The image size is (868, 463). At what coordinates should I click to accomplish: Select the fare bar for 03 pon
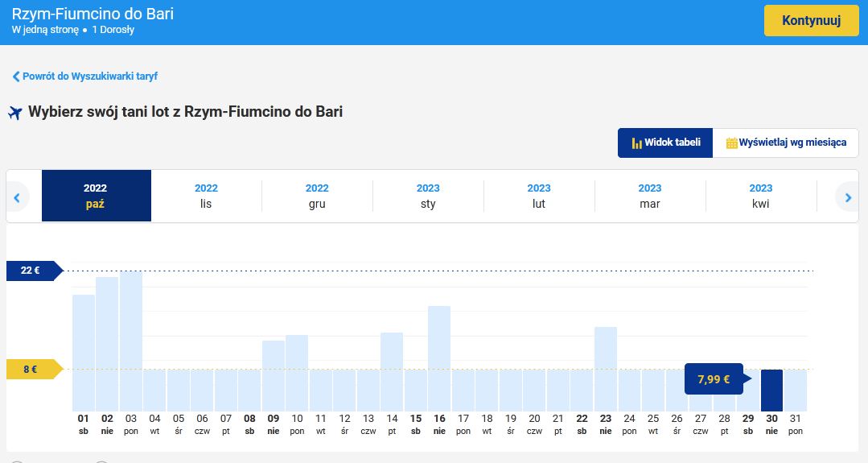131,341
